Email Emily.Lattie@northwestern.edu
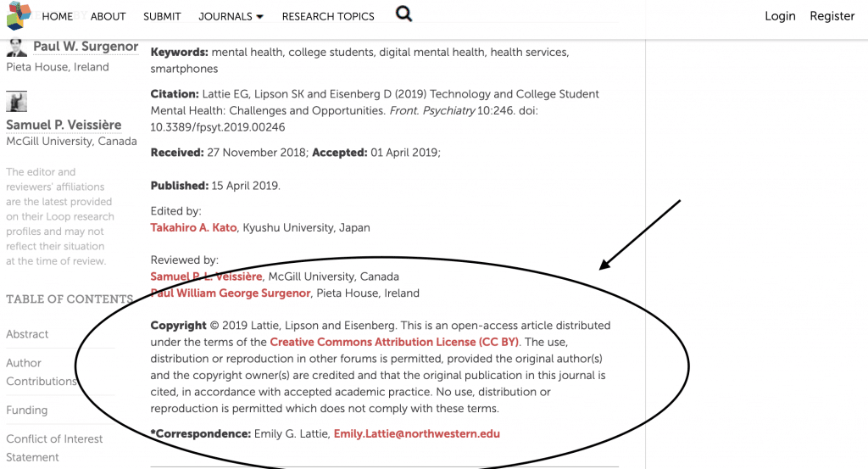The height and width of the screenshot is (469, 868). (x=417, y=433)
